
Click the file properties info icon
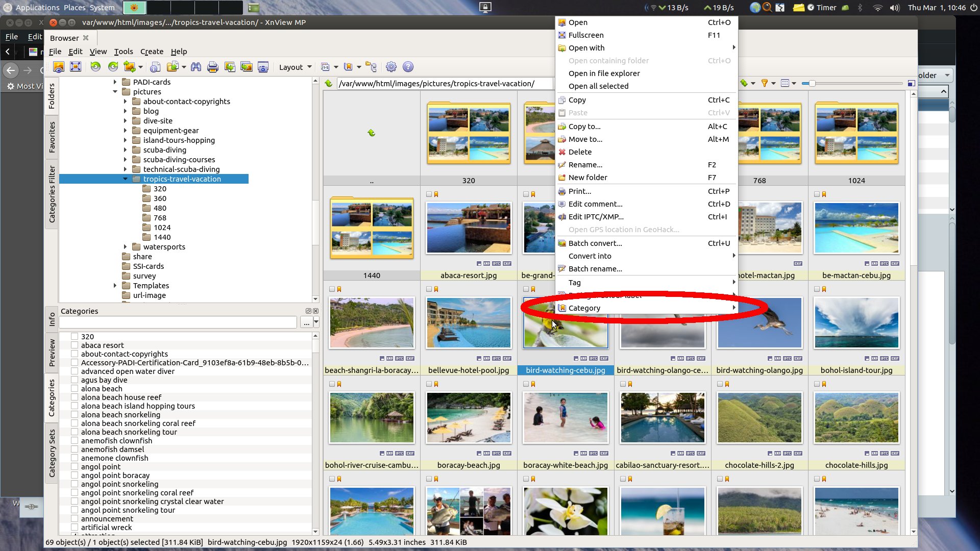point(156,67)
